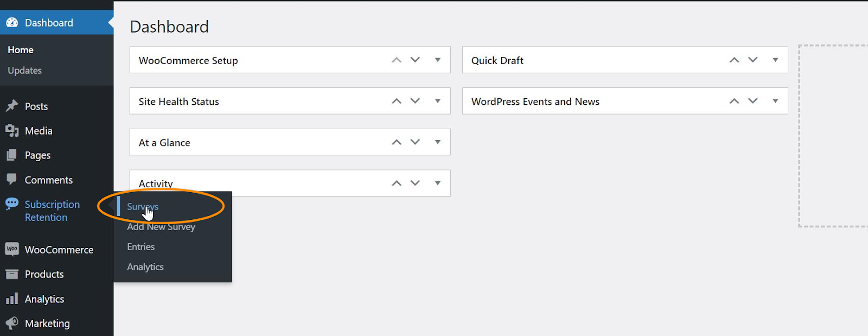Move Site Health Status widget up

pyautogui.click(x=397, y=101)
